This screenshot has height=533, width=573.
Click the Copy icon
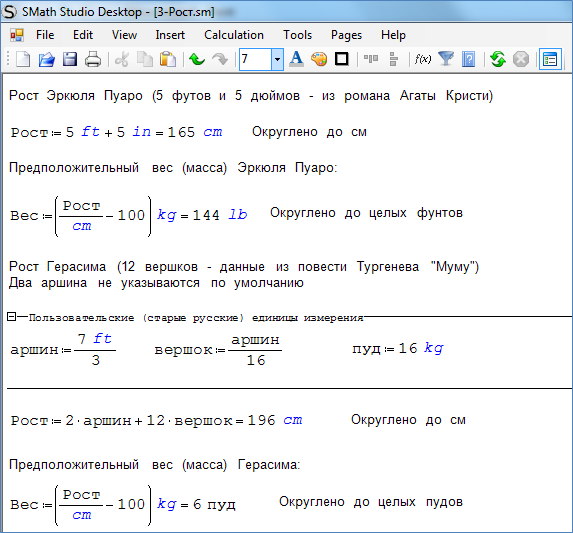[x=145, y=59]
